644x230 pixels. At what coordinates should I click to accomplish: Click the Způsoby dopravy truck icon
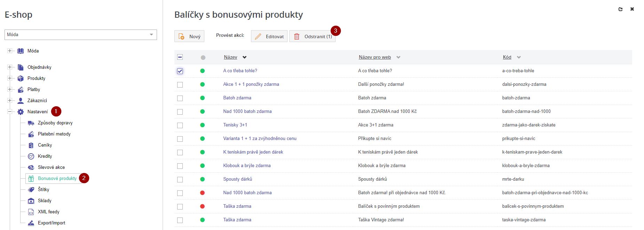[x=31, y=123]
